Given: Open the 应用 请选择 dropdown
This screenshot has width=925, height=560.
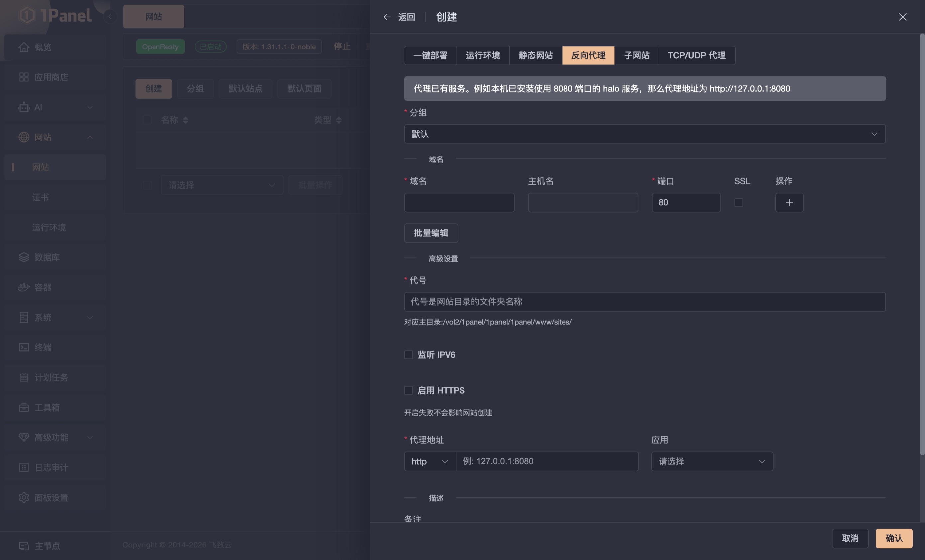Looking at the screenshot, I should pos(712,461).
